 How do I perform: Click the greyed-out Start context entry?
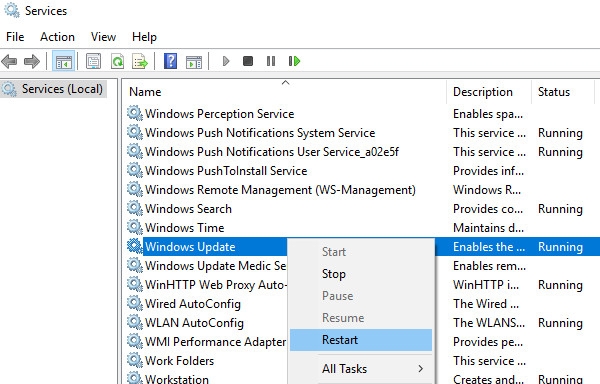click(361, 252)
